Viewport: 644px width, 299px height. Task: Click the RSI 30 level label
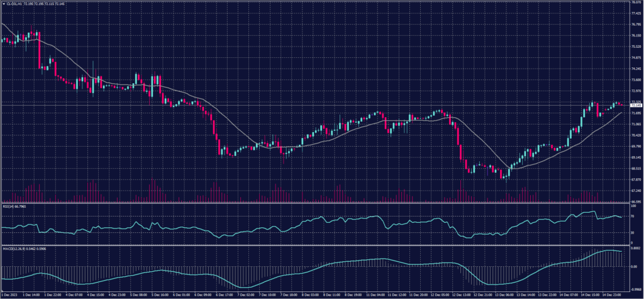(632, 232)
